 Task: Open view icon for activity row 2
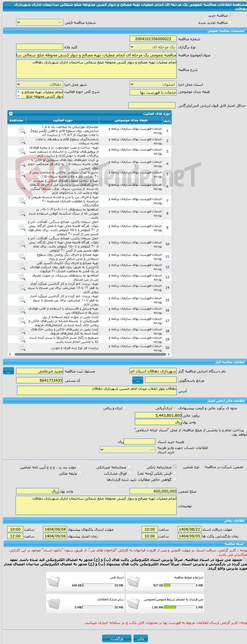coord(22,141)
